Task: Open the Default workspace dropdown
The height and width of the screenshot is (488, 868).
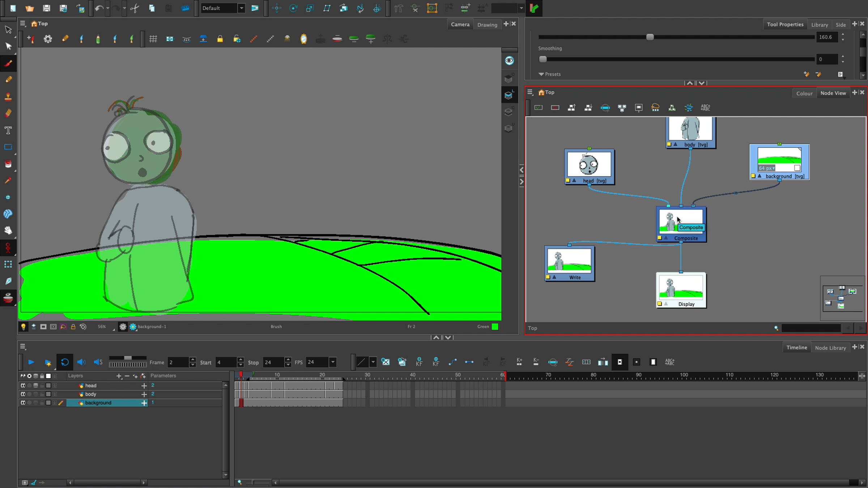Action: (x=241, y=8)
